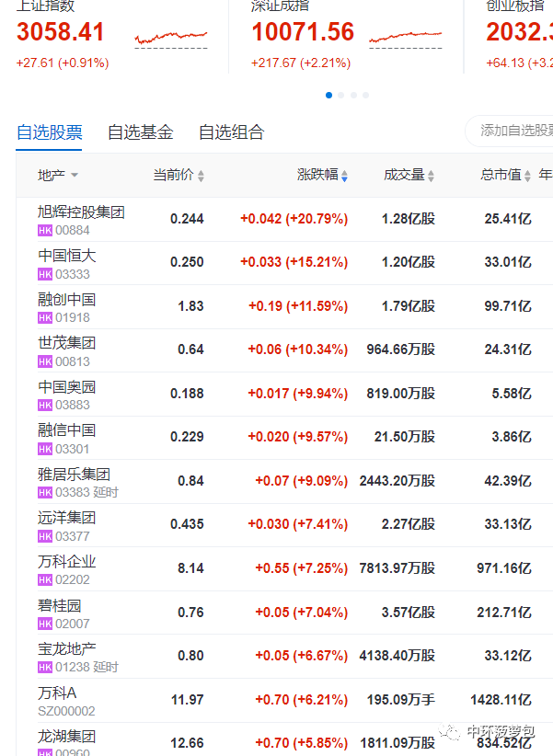Select market cap 212.71亿
Screen dimensions: 553x756
[504, 613]
